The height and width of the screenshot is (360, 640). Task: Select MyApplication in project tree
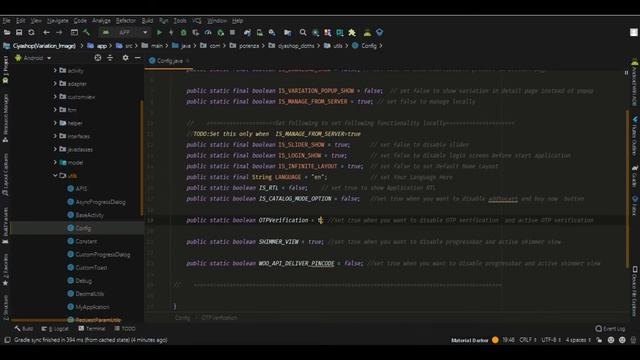click(x=88, y=307)
